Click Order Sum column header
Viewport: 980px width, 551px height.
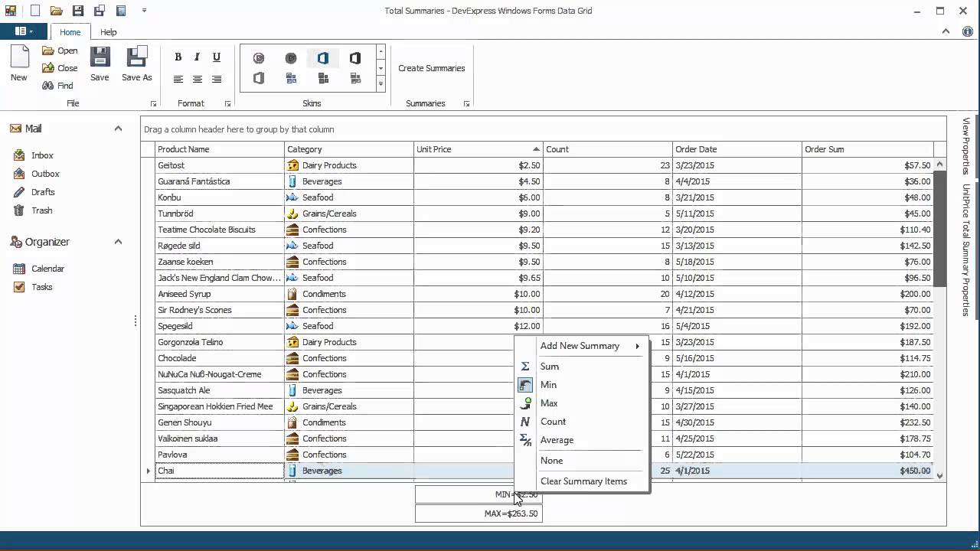868,149
